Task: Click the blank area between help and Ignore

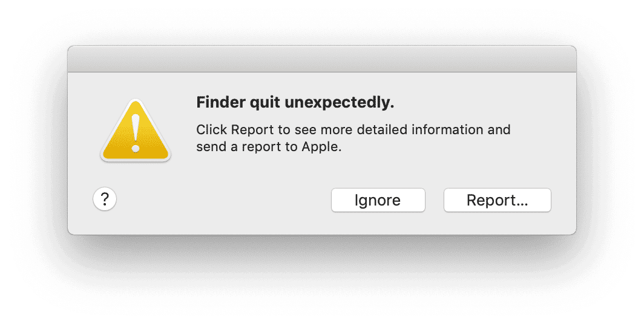Action: 223,200
